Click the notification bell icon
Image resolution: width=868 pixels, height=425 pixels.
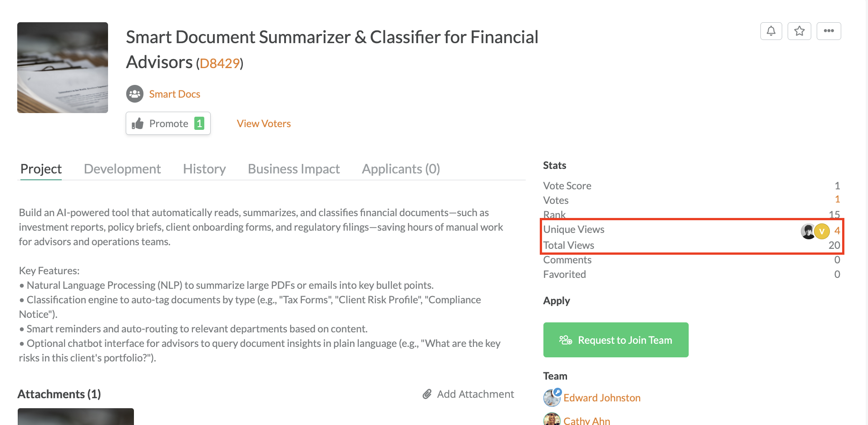(771, 31)
